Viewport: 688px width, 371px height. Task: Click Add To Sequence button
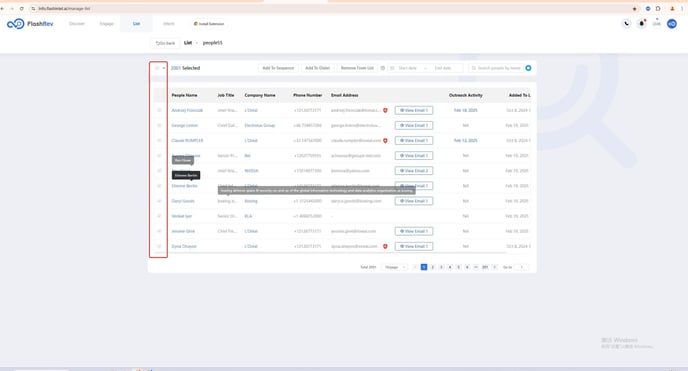click(278, 68)
